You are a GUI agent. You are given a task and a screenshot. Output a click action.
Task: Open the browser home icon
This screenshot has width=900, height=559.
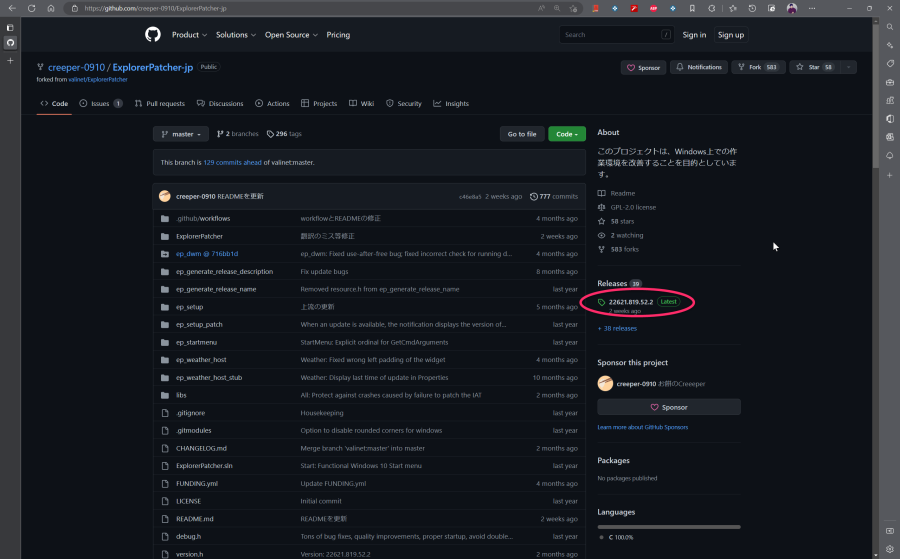51,8
